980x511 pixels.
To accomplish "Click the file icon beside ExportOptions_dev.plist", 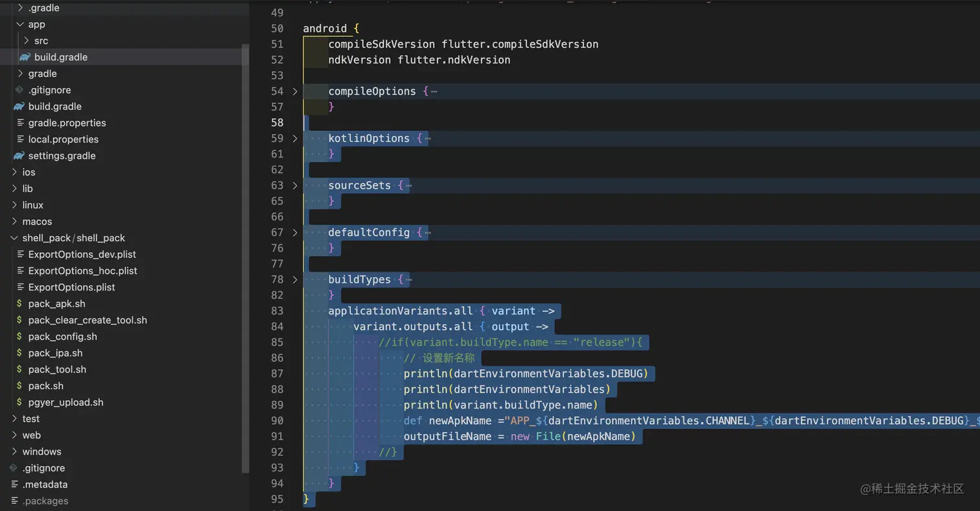I will 19,254.
